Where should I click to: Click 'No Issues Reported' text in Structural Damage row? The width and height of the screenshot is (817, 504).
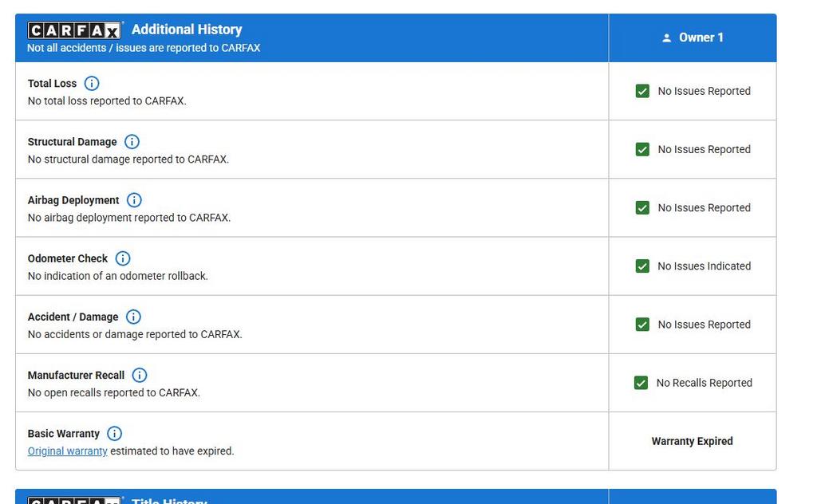pos(704,149)
